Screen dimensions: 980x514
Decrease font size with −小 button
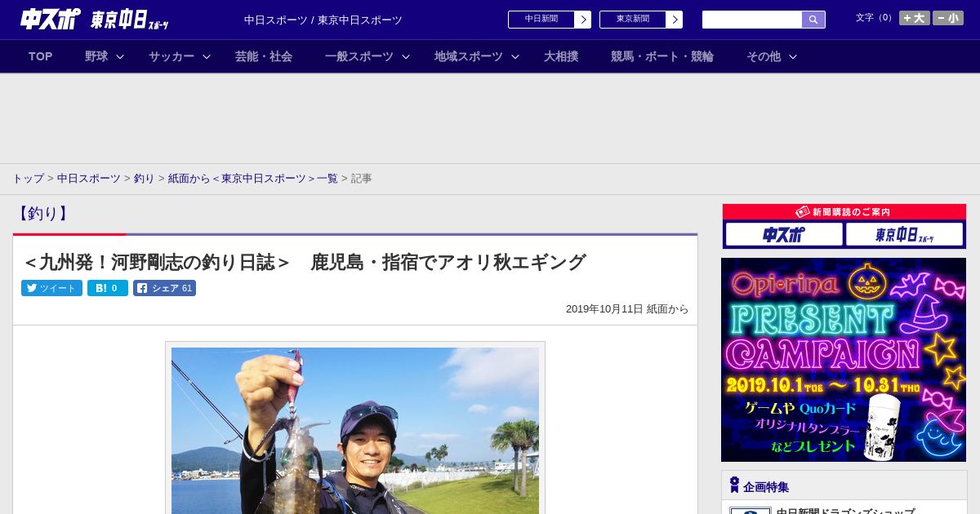pyautogui.click(x=948, y=18)
